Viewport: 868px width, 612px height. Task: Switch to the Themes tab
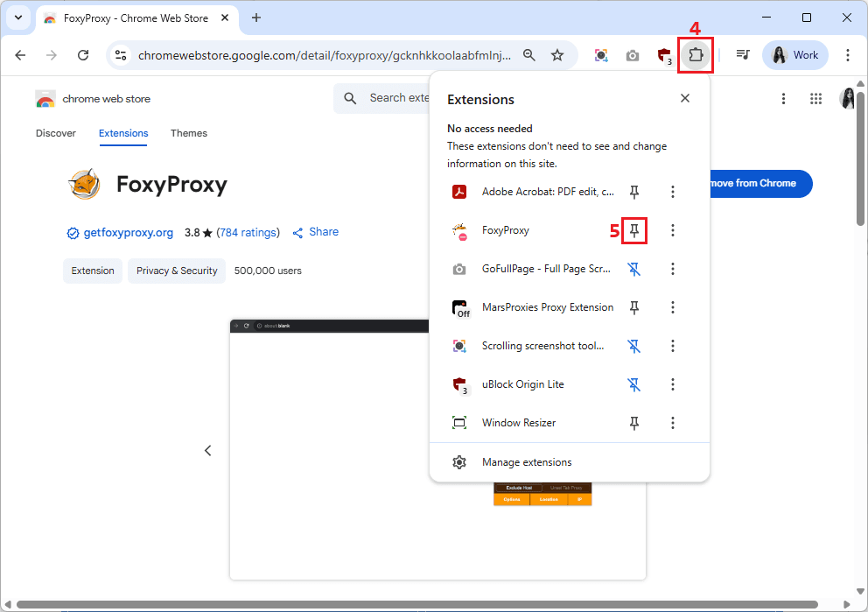[189, 133]
